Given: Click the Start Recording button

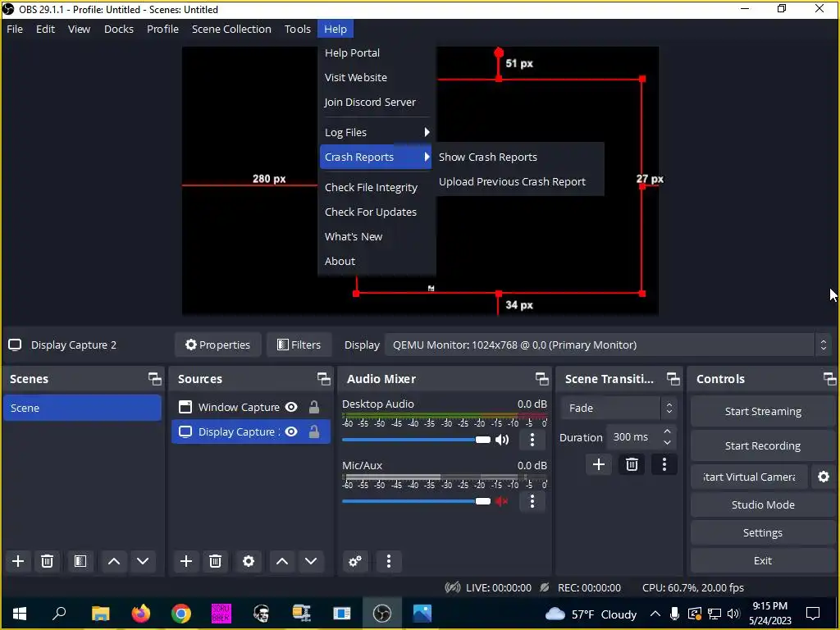Looking at the screenshot, I should point(763,445).
